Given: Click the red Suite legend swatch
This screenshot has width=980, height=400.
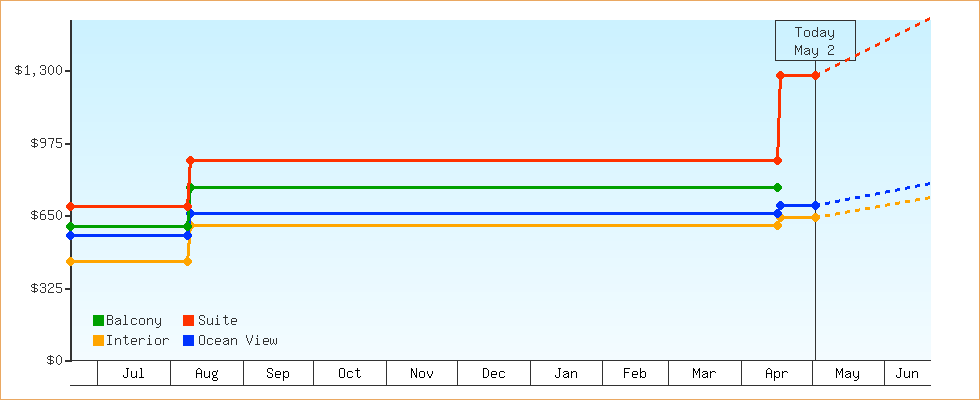Looking at the screenshot, I should [188, 321].
